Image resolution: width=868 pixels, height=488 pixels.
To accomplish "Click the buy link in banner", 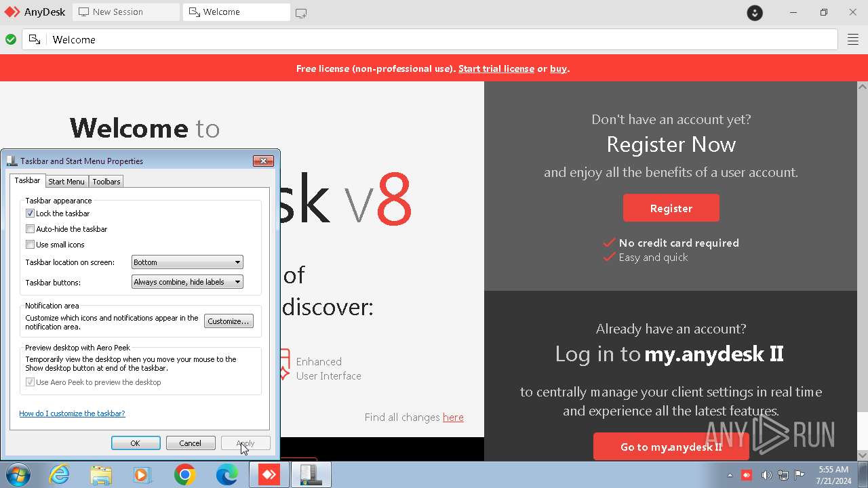I will [x=559, y=68].
